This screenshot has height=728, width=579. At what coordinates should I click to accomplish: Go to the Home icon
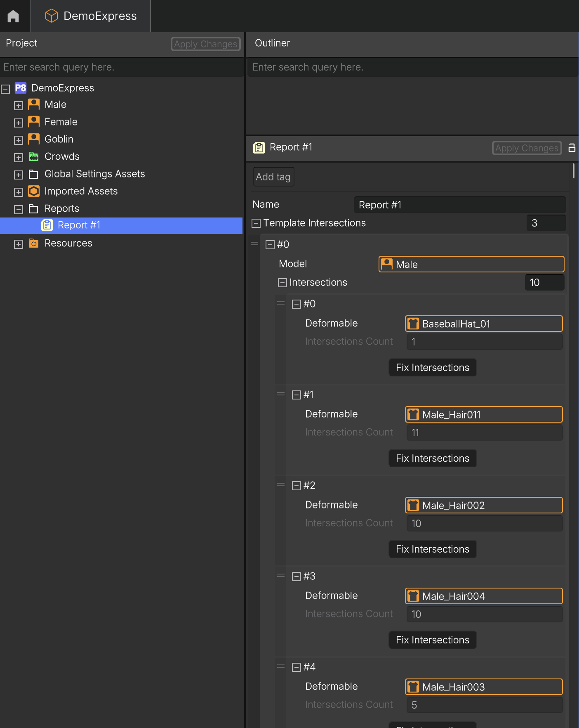[x=13, y=16]
